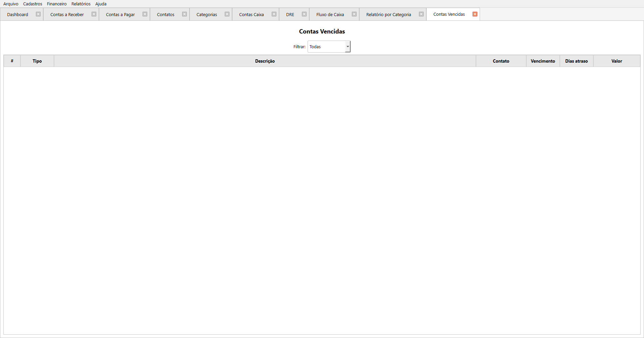Open the Financeiro menu
Viewport: 644px width, 338px height.
(x=57, y=4)
